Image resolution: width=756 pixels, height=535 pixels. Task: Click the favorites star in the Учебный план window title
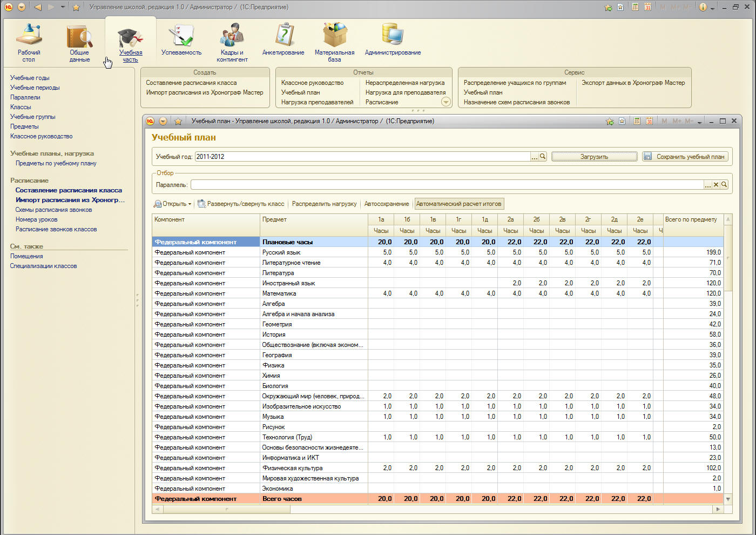[178, 121]
